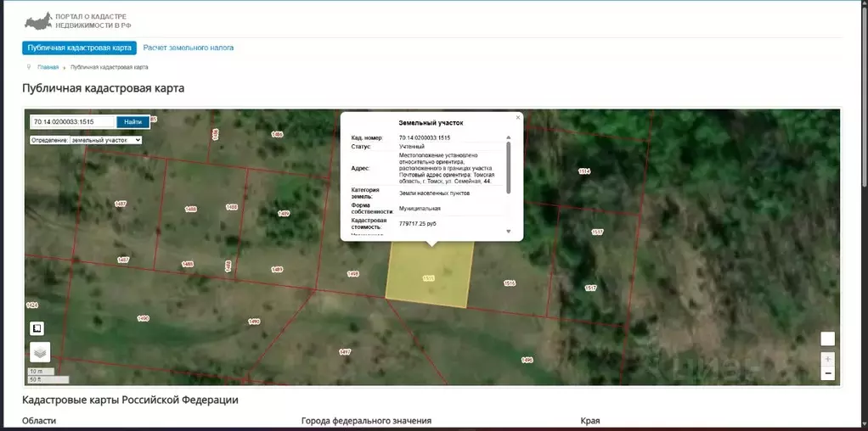Image resolution: width=868 pixels, height=431 pixels.
Task: Go to 'Главная' breadcrumb link
Action: [48, 67]
